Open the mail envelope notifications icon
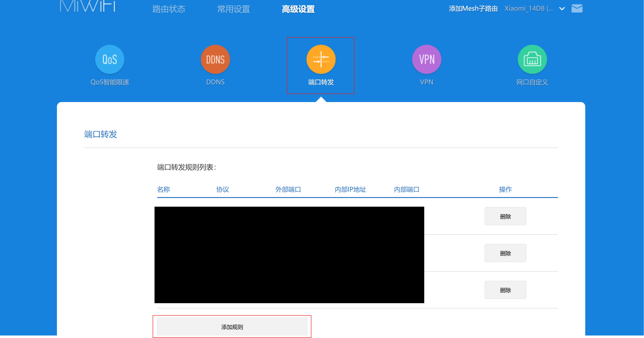Screen dimensions: 644x338 tap(577, 8)
